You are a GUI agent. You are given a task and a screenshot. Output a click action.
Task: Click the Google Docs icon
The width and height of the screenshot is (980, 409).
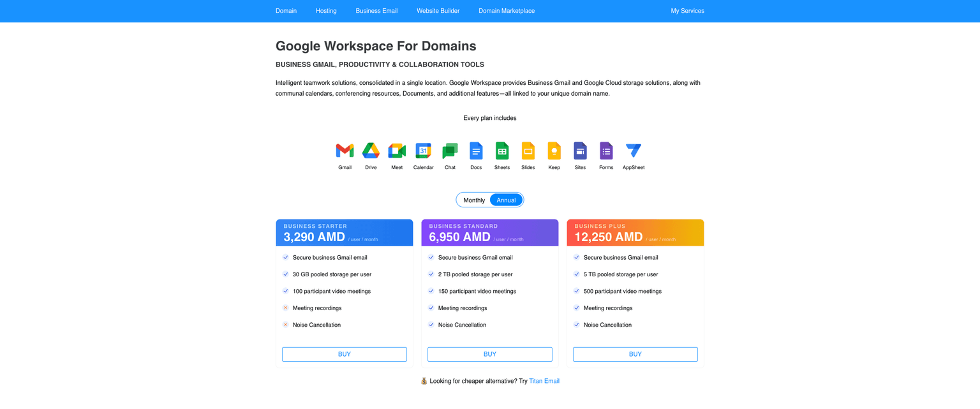pyautogui.click(x=476, y=151)
